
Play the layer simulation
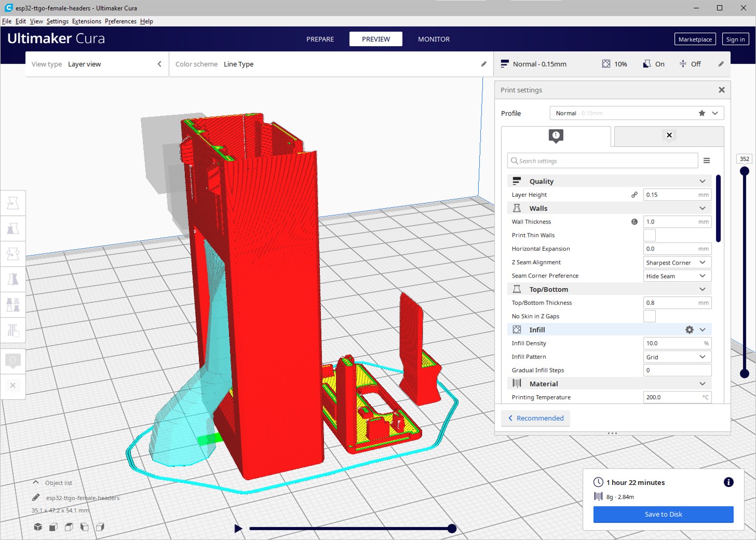[238, 528]
